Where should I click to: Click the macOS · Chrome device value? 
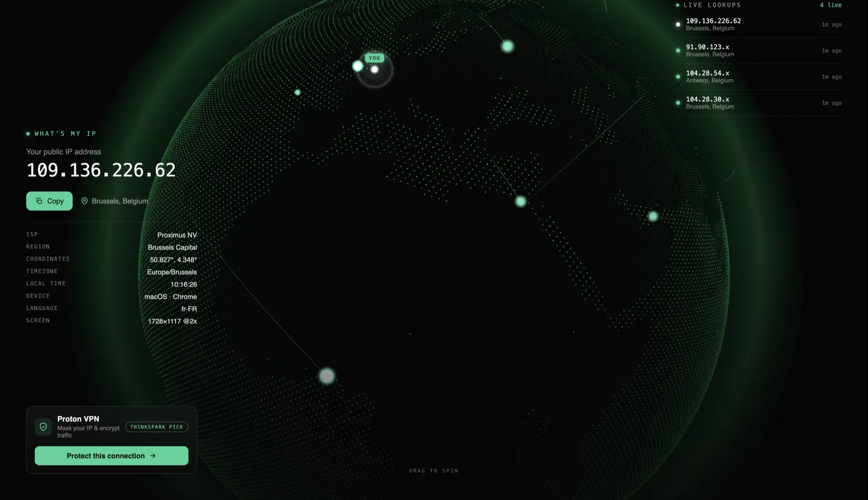click(x=170, y=297)
